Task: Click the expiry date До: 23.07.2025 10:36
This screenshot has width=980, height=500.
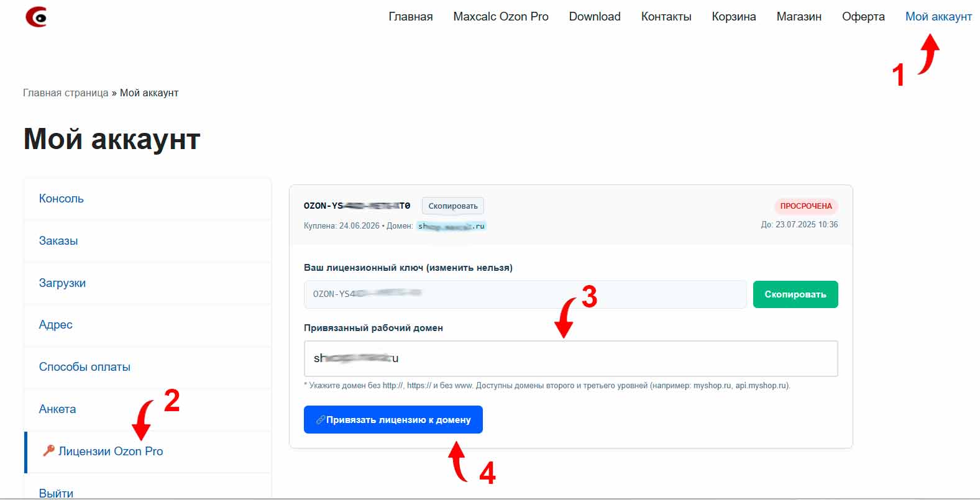Action: (x=799, y=224)
